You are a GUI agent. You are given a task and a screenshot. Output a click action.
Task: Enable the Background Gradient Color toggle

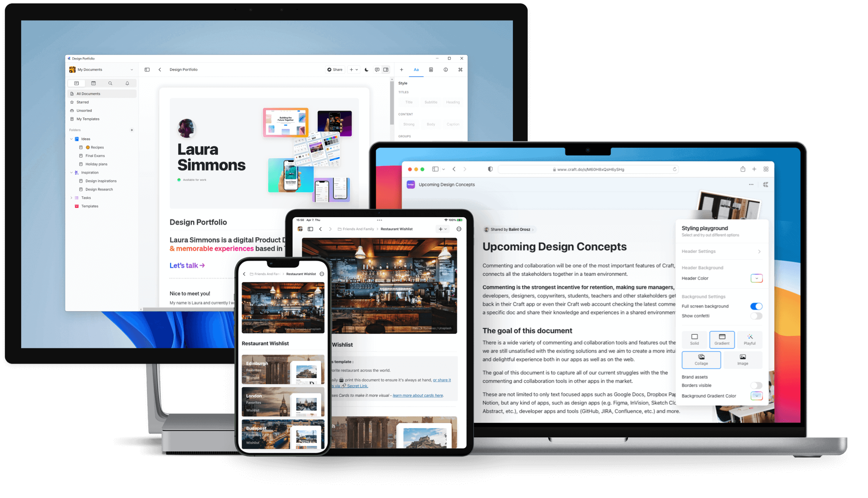click(757, 396)
